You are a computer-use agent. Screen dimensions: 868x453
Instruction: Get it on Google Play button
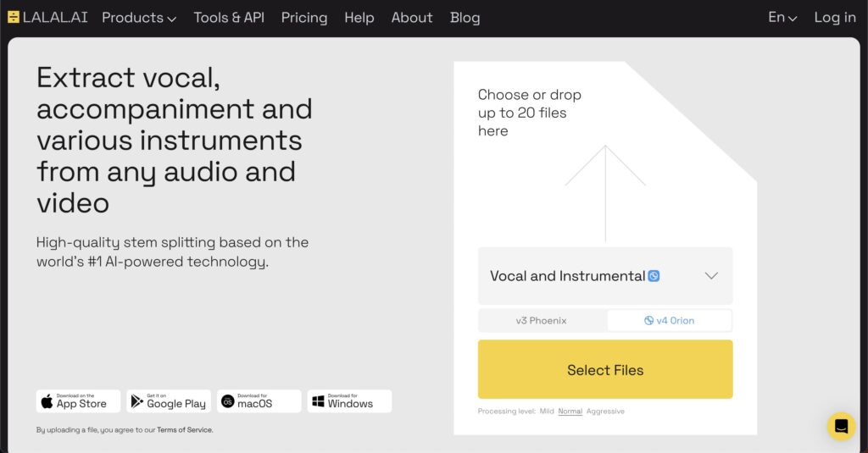tap(169, 401)
